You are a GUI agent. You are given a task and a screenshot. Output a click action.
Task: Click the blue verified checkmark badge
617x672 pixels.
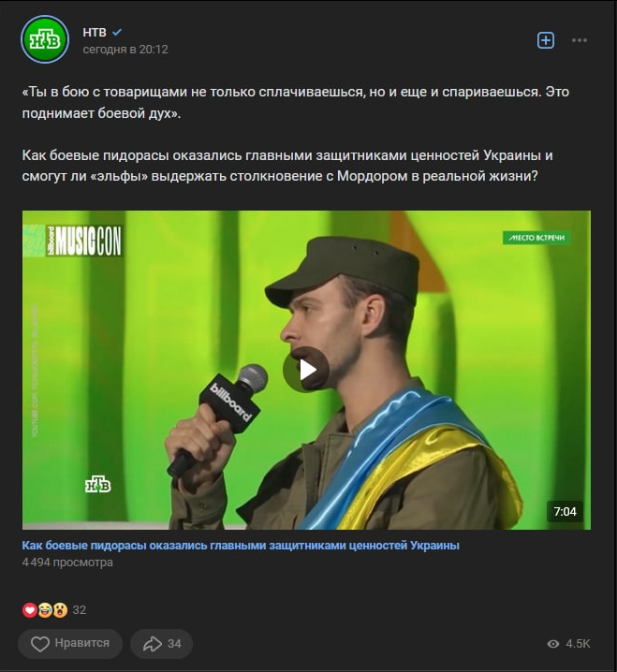pos(117,32)
